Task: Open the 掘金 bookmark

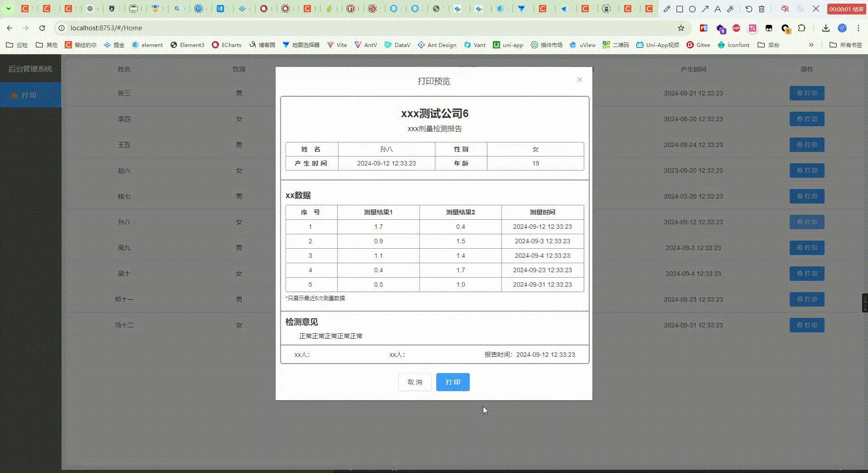Action: coord(114,45)
